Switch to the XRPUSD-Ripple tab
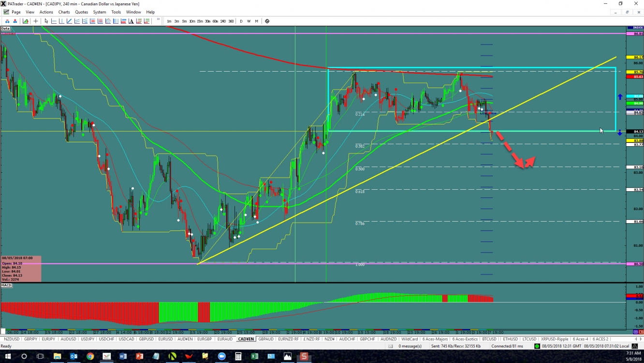 click(555, 339)
